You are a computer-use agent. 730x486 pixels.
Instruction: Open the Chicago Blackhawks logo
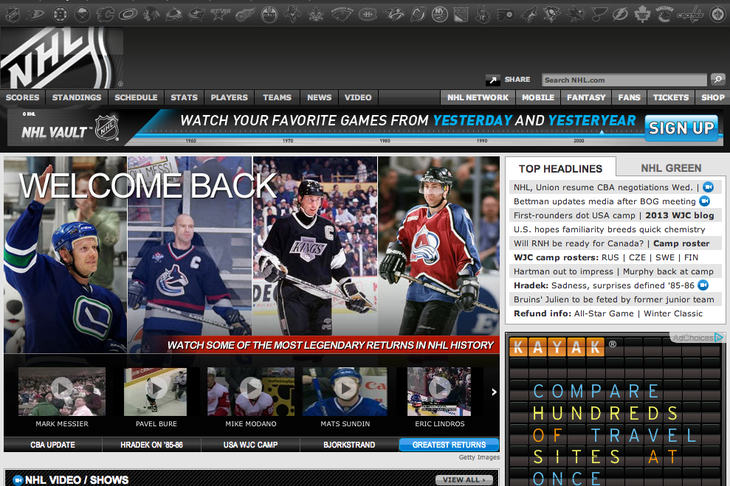pos(150,14)
